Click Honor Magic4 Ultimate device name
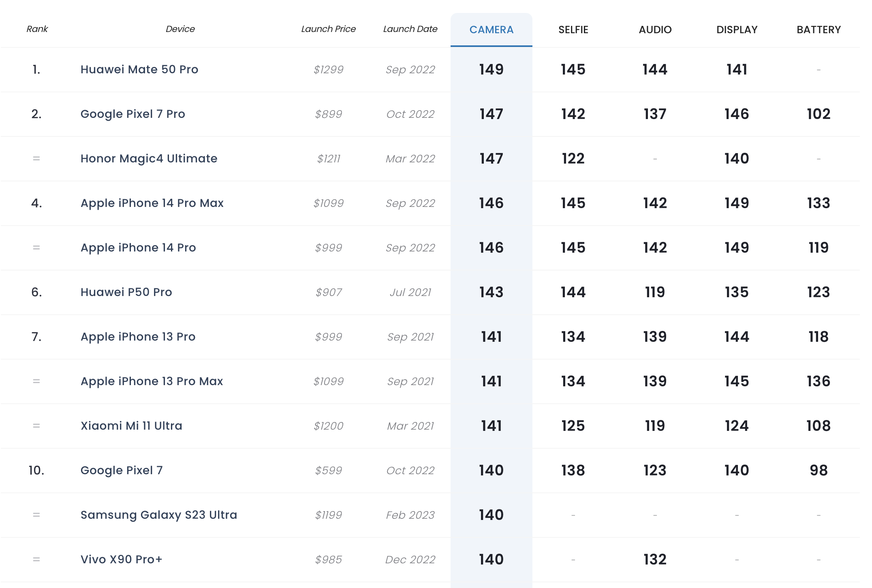Screen dimensions: 872x588 pos(149,158)
